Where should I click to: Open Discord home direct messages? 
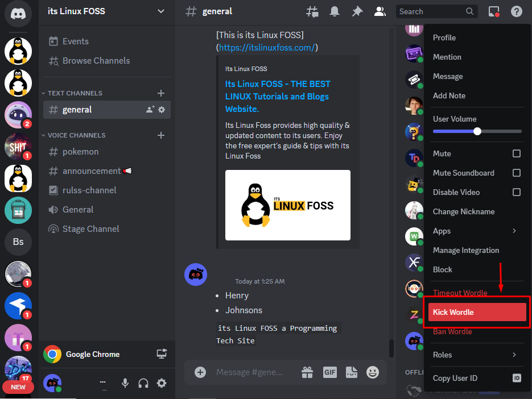(18, 14)
